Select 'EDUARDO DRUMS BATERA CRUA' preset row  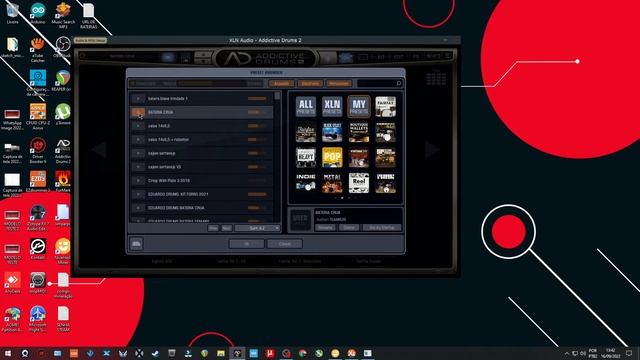(x=202, y=208)
